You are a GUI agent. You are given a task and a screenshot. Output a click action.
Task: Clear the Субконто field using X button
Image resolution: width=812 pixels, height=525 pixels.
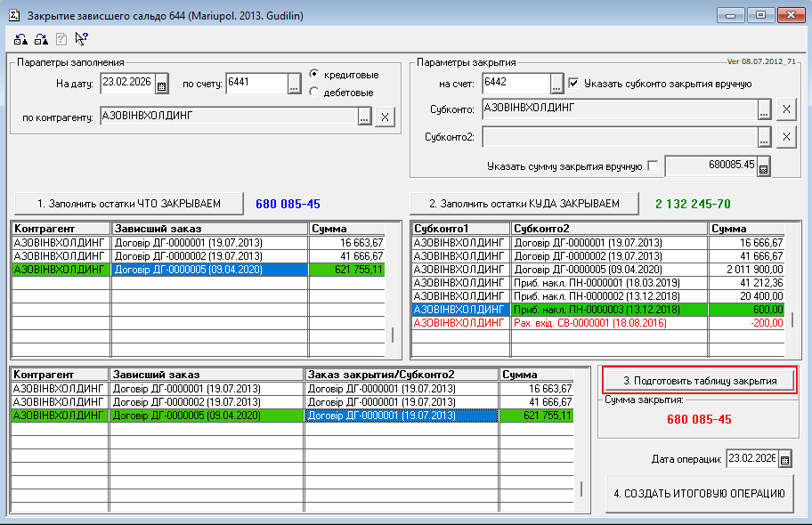[x=785, y=109]
